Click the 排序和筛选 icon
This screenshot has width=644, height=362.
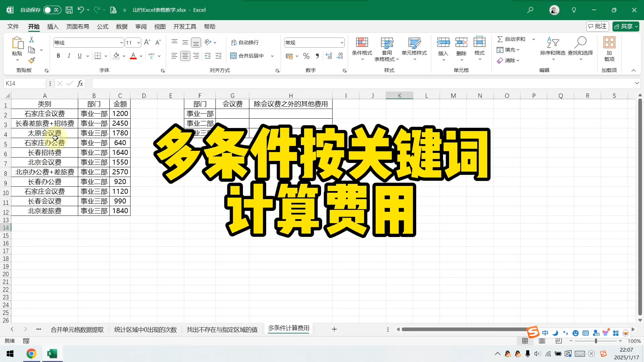click(552, 47)
